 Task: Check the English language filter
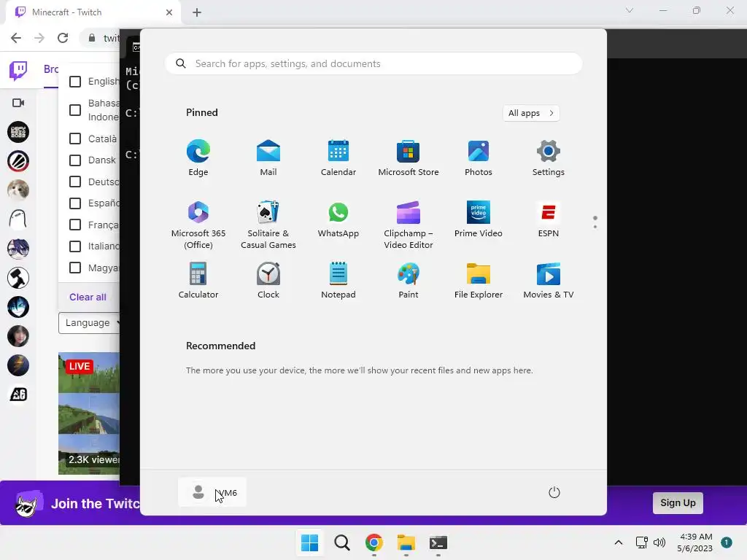(75, 82)
